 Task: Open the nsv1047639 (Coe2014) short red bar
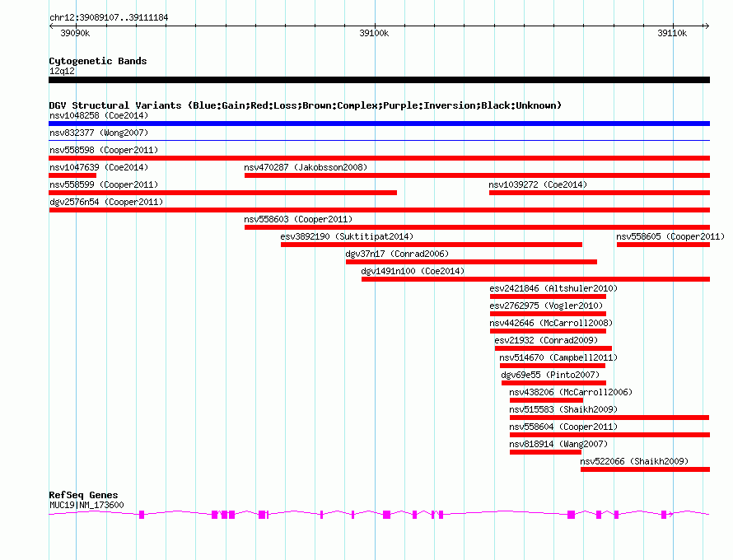(x=72, y=175)
